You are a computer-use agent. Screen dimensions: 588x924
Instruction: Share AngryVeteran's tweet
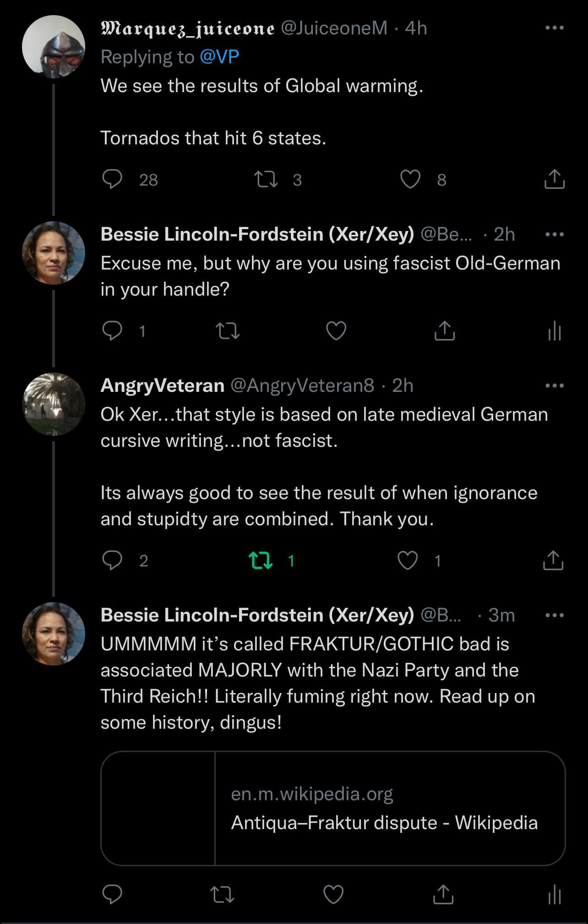553,560
